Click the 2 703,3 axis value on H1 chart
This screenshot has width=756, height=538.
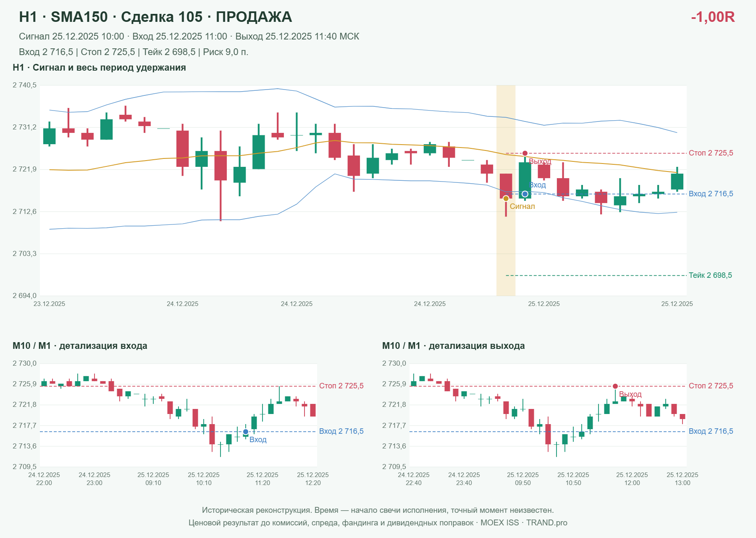[x=24, y=254]
